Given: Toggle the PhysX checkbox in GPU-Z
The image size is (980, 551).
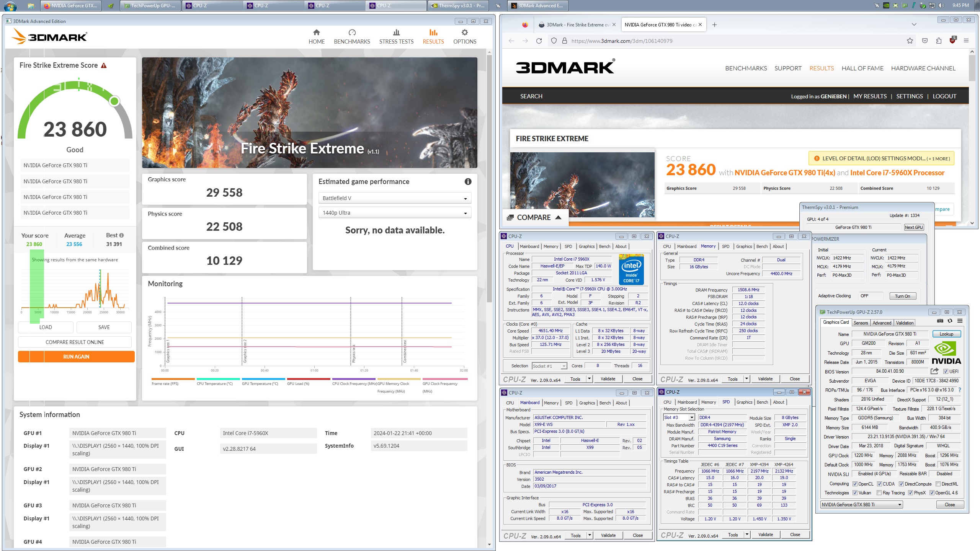Looking at the screenshot, I should 911,493.
